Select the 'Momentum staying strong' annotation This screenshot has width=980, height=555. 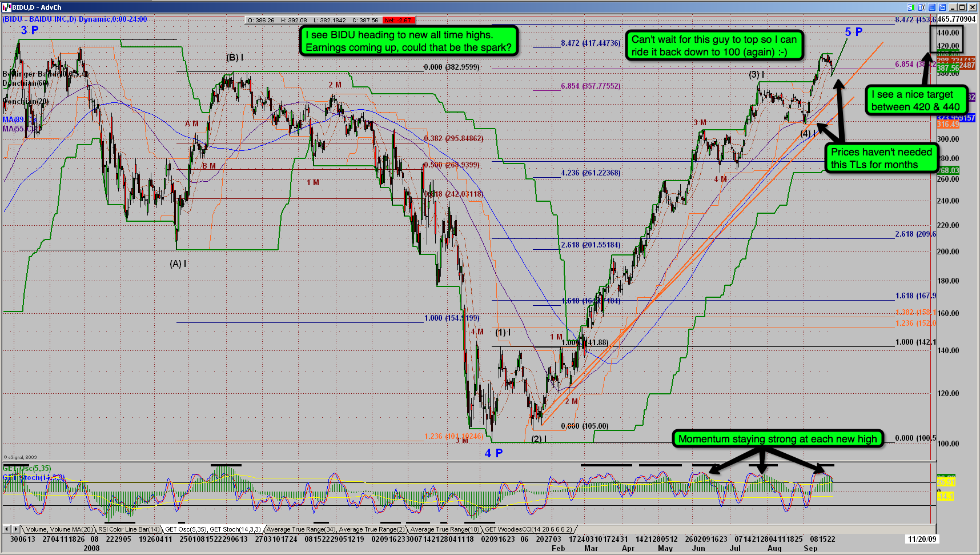pyautogui.click(x=777, y=439)
